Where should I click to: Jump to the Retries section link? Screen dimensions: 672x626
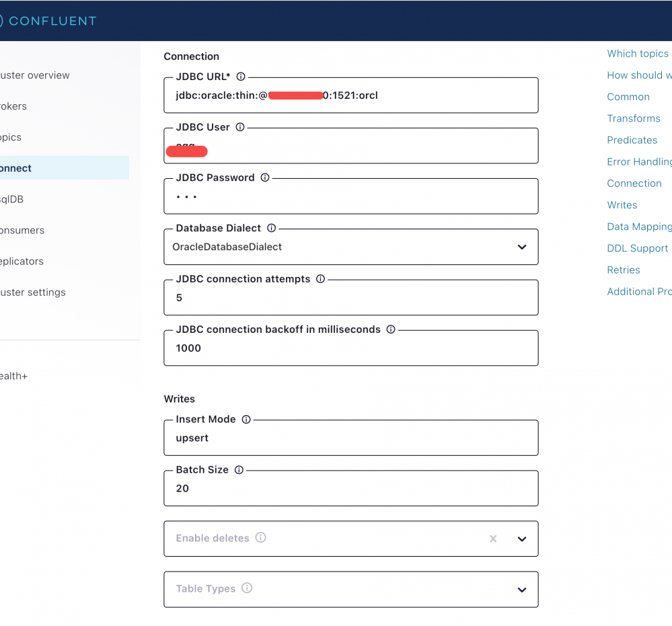(623, 270)
